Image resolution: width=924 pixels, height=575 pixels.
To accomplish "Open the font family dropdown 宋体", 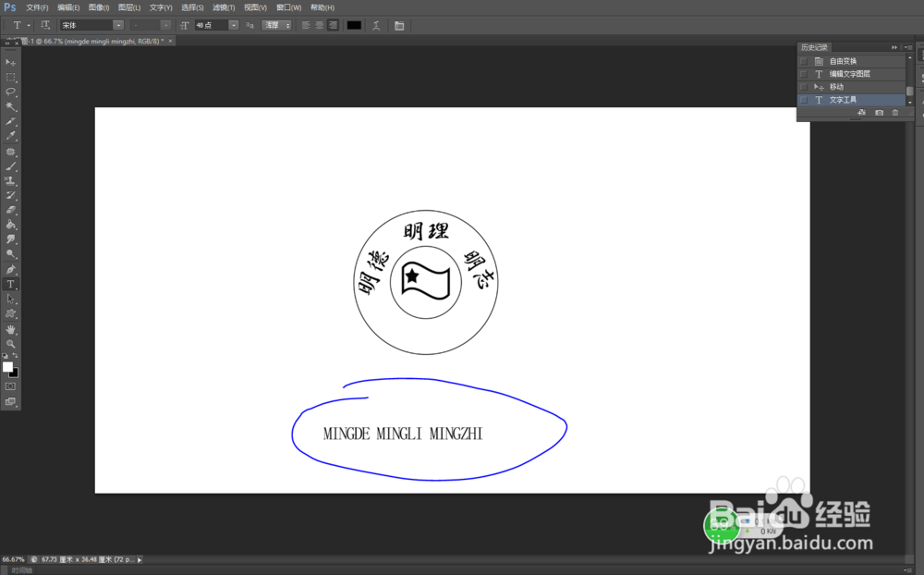I will [x=118, y=25].
